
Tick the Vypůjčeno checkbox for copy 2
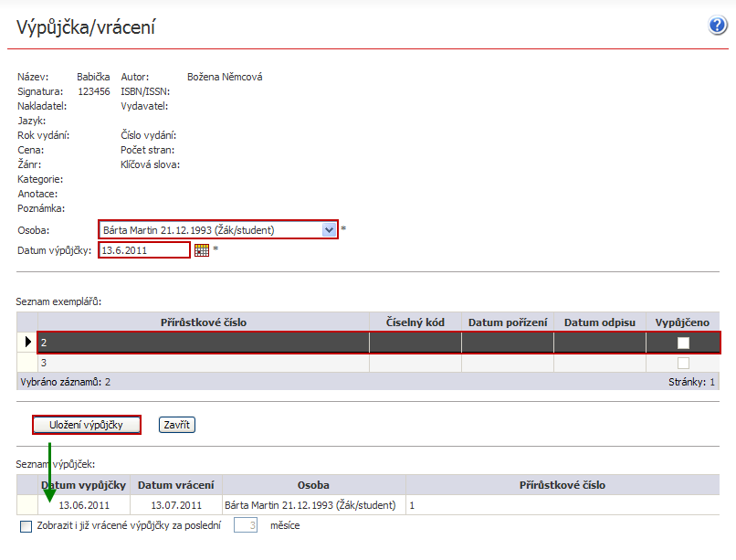(x=683, y=343)
